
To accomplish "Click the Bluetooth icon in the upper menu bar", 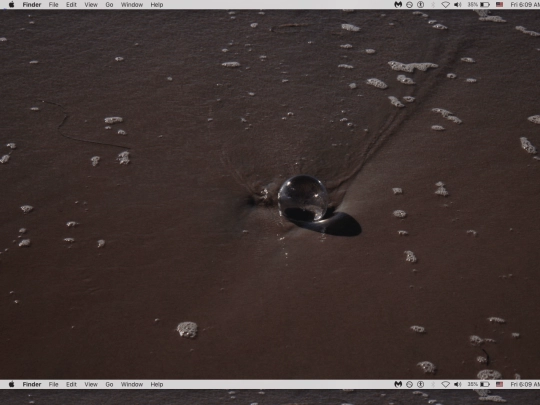I will [x=433, y=4].
